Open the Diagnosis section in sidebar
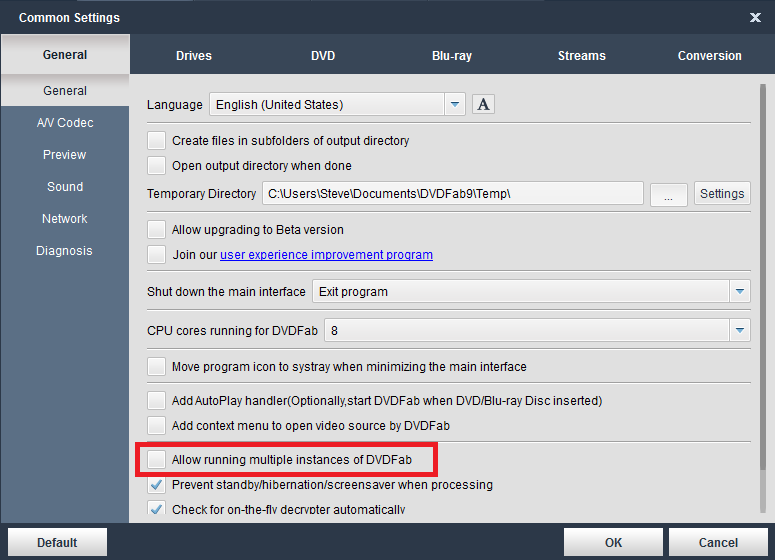The width and height of the screenshot is (775, 560). (65, 251)
